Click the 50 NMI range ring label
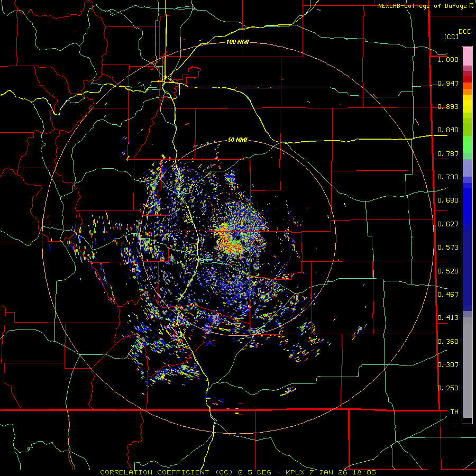This screenshot has width=476, height=476. point(237,140)
